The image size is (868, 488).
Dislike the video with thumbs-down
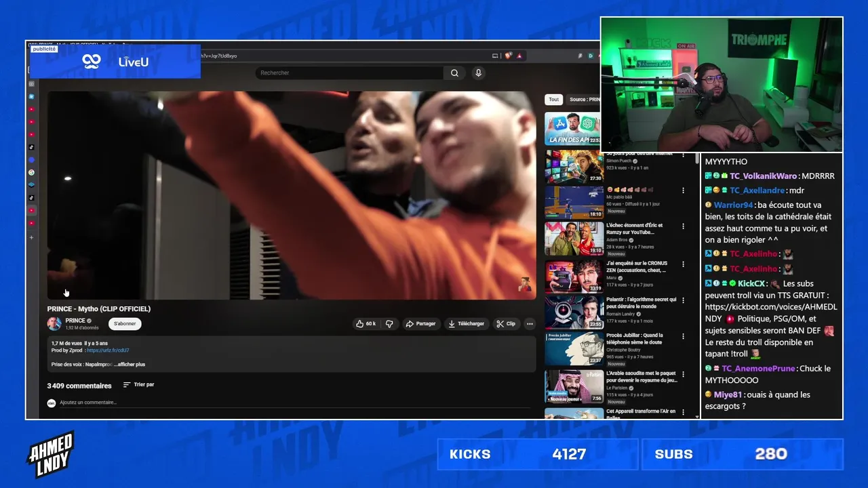tap(389, 324)
